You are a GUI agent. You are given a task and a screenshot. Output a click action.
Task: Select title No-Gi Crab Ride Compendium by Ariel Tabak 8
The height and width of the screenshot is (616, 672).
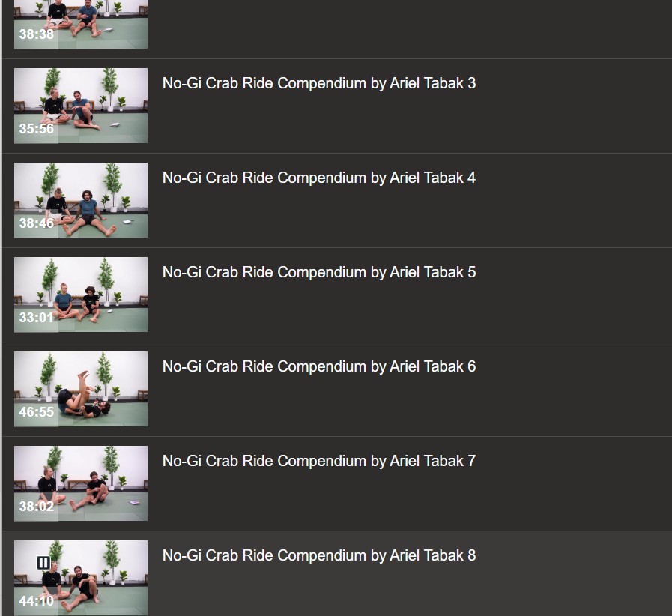(319, 555)
